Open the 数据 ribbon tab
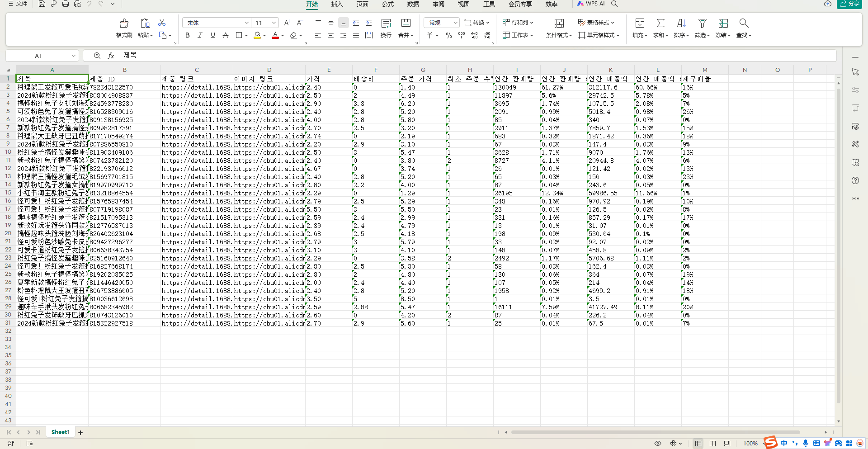 click(x=413, y=4)
